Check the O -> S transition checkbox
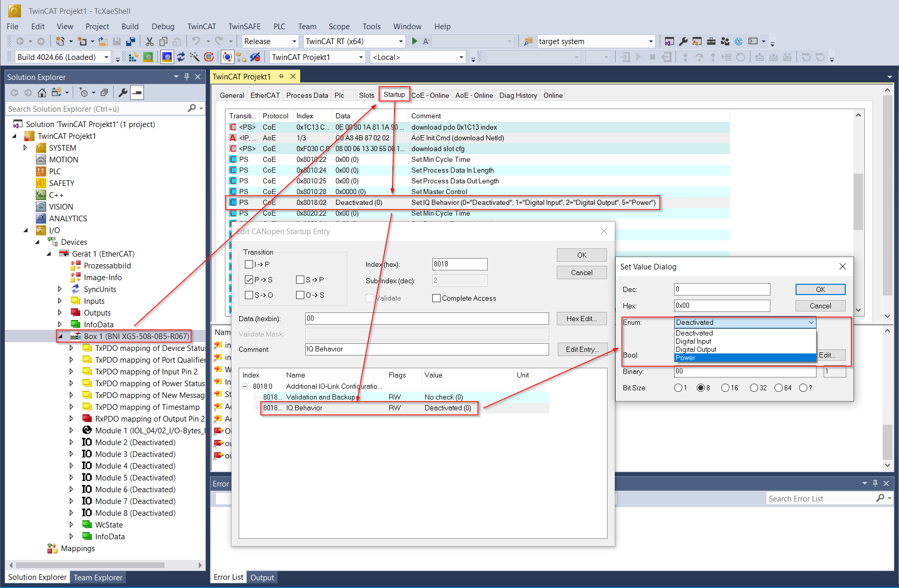899x588 pixels. [300, 295]
